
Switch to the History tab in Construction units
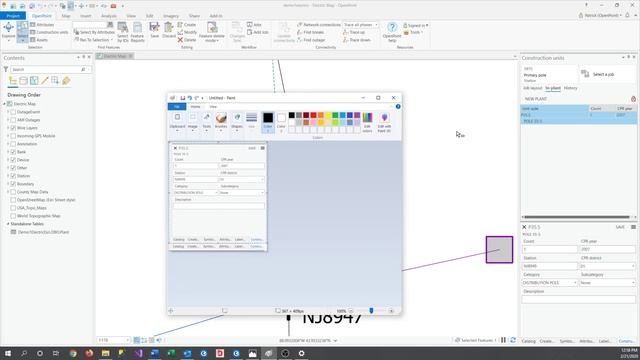(571, 88)
